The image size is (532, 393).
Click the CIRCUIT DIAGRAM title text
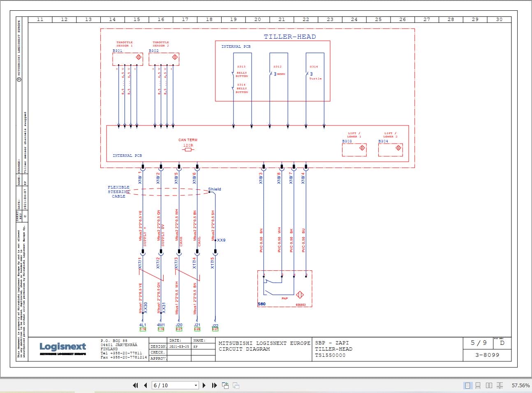[x=244, y=349]
